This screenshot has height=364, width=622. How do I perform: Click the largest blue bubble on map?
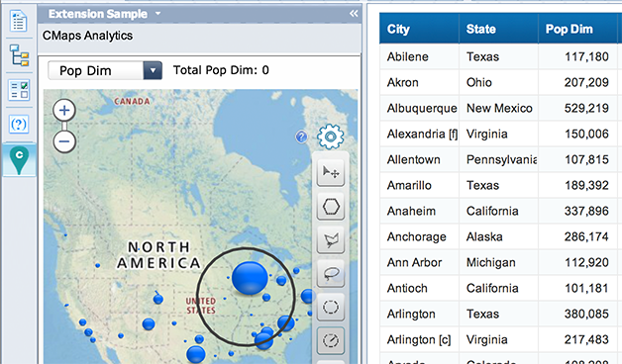click(250, 278)
